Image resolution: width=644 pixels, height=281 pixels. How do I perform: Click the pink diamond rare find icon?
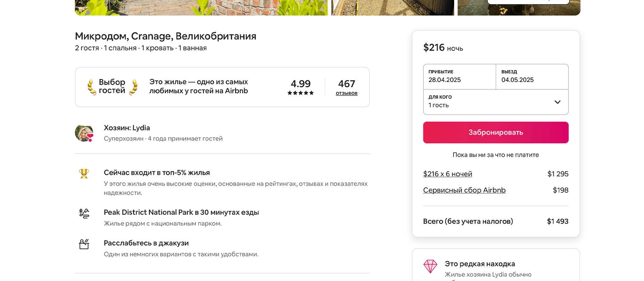click(430, 266)
